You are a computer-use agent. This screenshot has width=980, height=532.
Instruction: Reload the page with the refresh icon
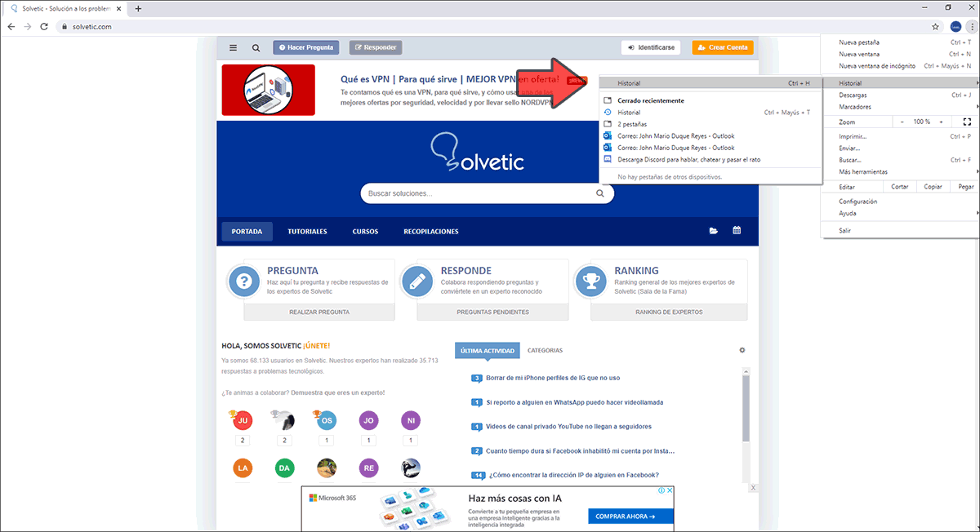(46, 26)
